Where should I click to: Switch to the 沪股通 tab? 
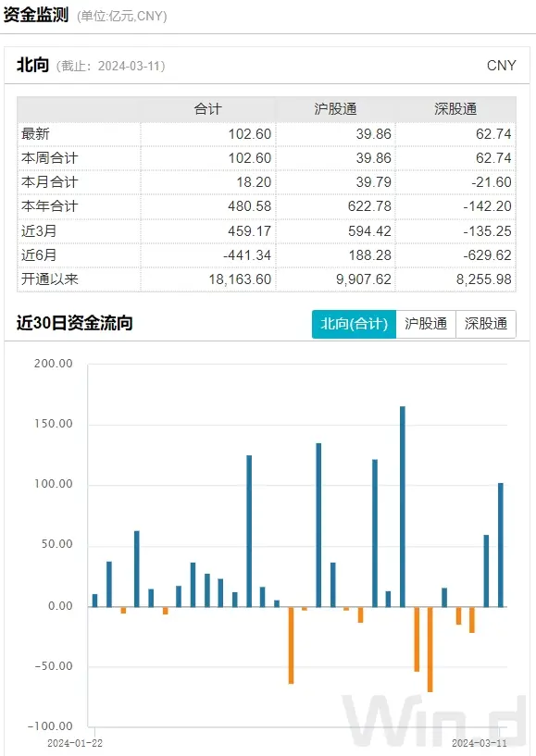[426, 324]
